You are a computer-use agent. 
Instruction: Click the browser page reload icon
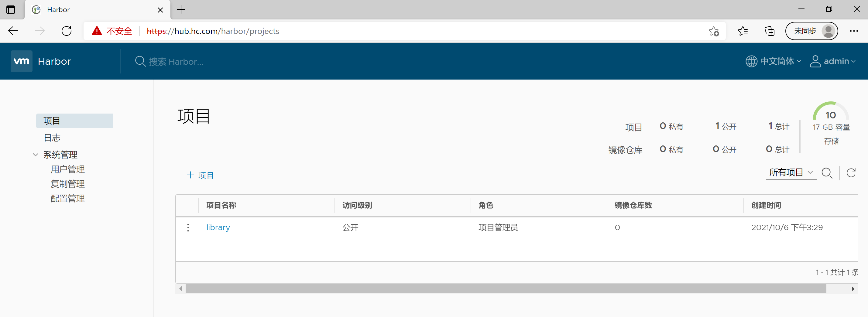tap(66, 31)
